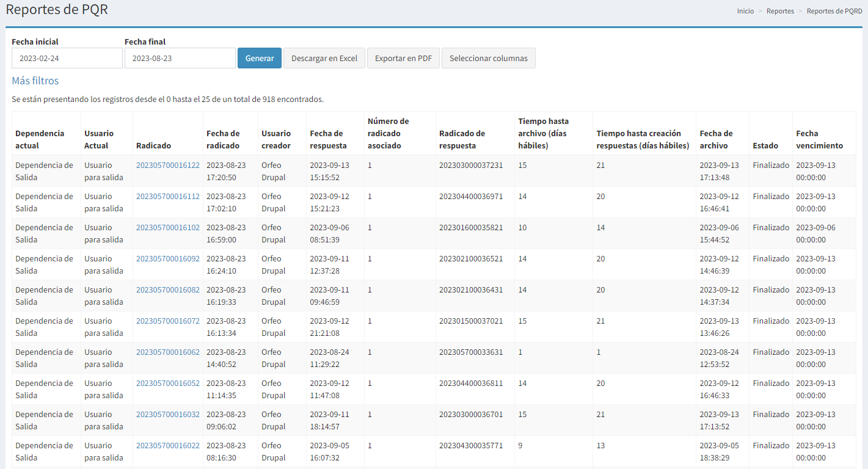Click response date 2023-09-06 08:51:39

pos(329,233)
